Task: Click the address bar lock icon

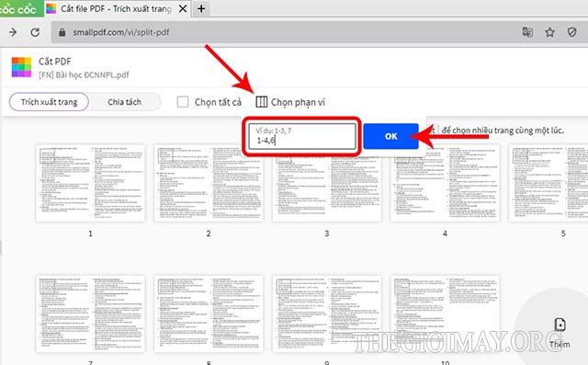Action: pos(62,32)
